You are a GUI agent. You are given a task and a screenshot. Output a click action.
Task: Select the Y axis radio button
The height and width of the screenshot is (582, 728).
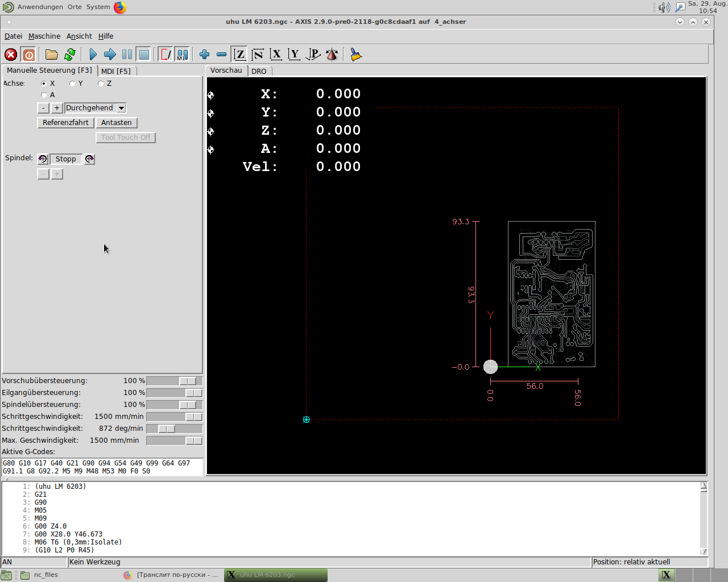click(x=72, y=84)
